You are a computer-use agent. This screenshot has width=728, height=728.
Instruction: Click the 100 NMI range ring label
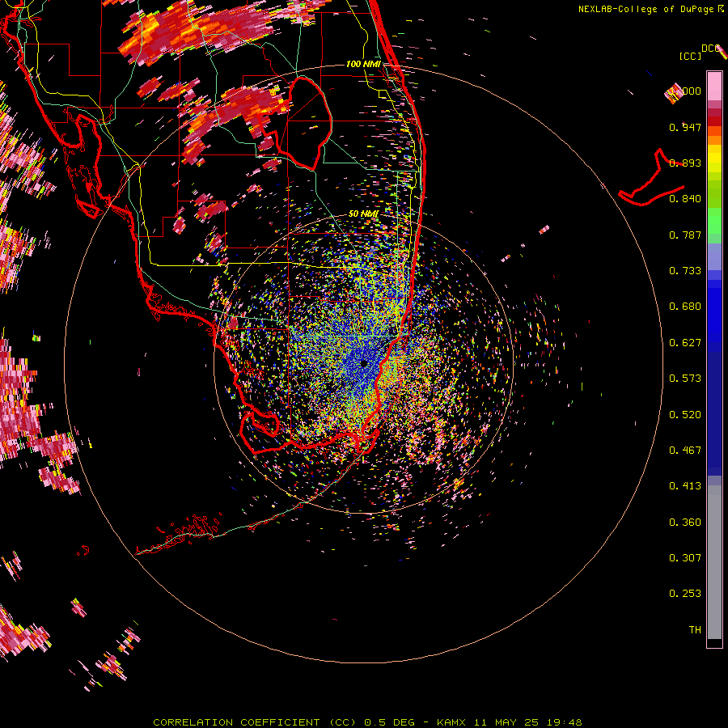coord(363,64)
